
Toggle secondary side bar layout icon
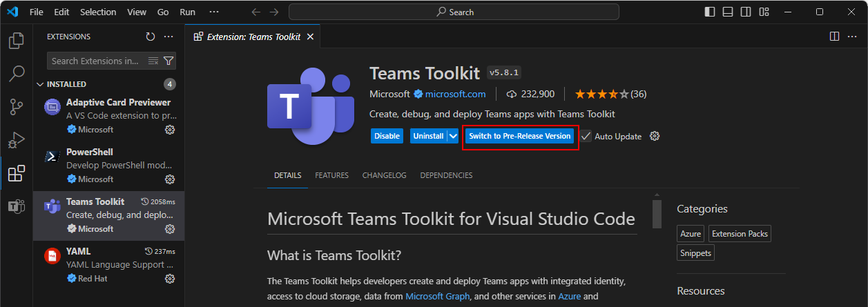(746, 12)
